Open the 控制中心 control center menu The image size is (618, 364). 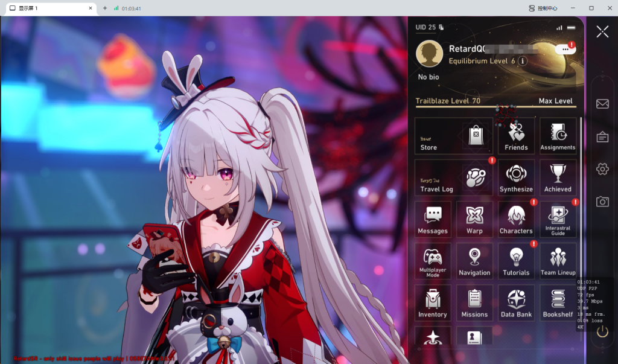tap(542, 8)
